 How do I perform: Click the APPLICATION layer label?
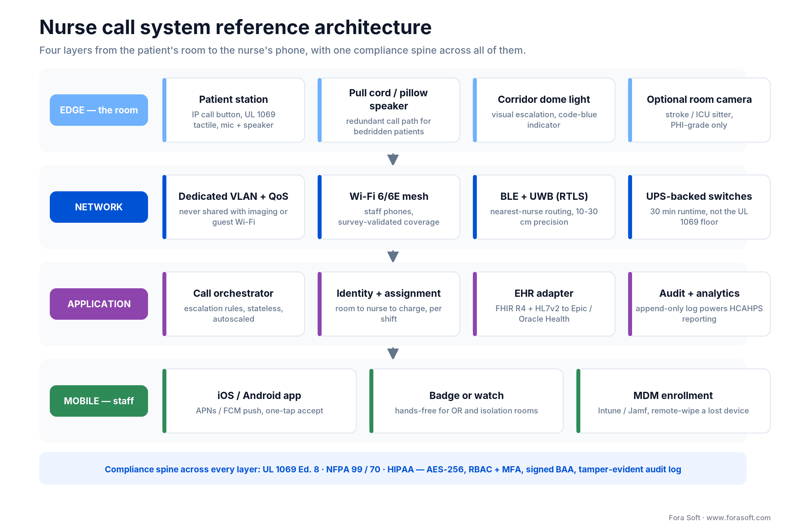point(99,304)
